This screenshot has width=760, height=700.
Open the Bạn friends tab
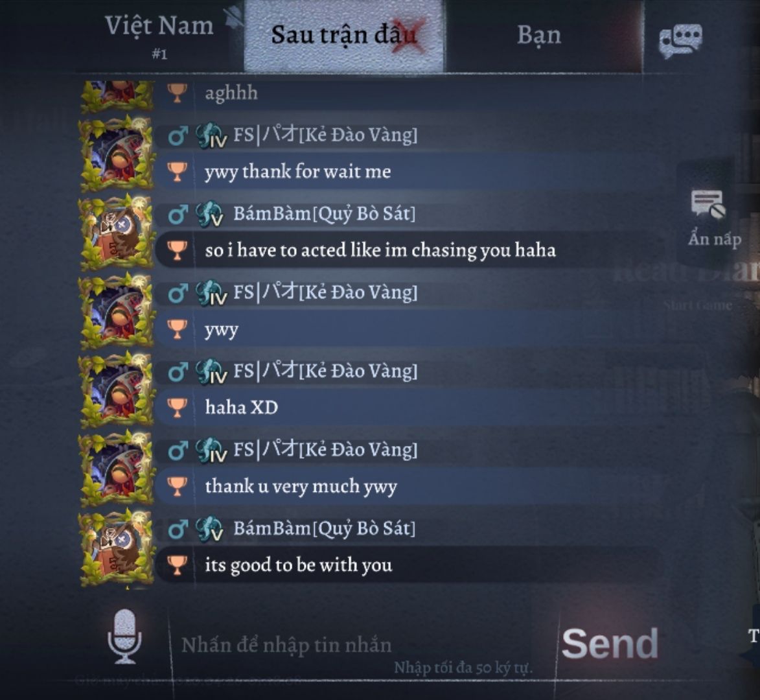click(539, 36)
